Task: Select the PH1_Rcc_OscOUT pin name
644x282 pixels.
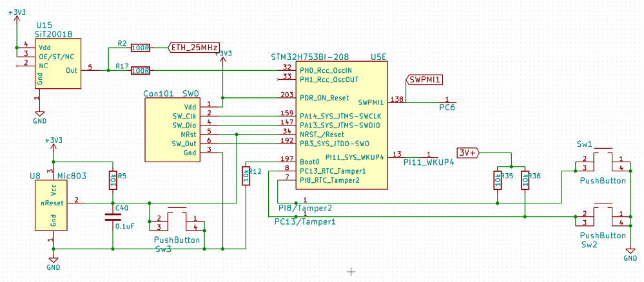Action: 327,79
